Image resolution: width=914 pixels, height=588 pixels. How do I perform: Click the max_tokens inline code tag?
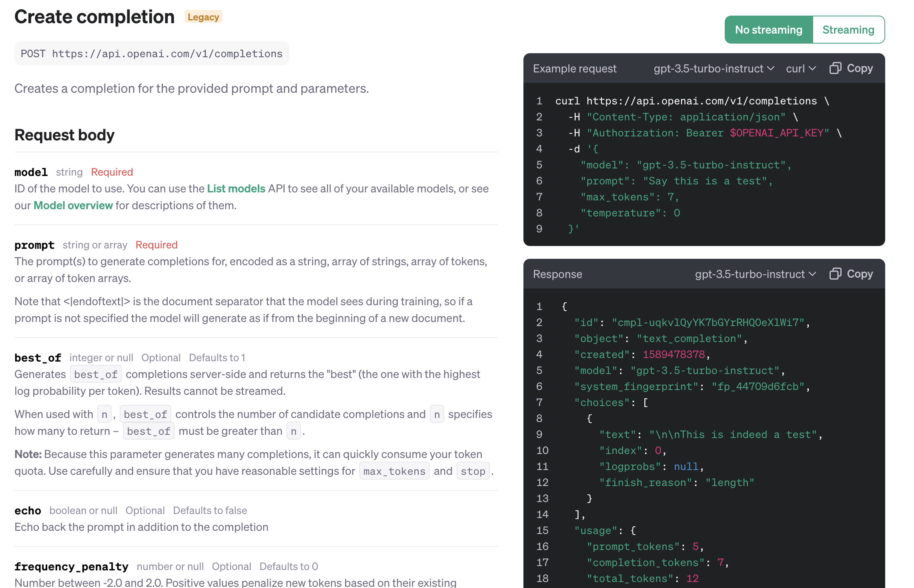(x=394, y=472)
